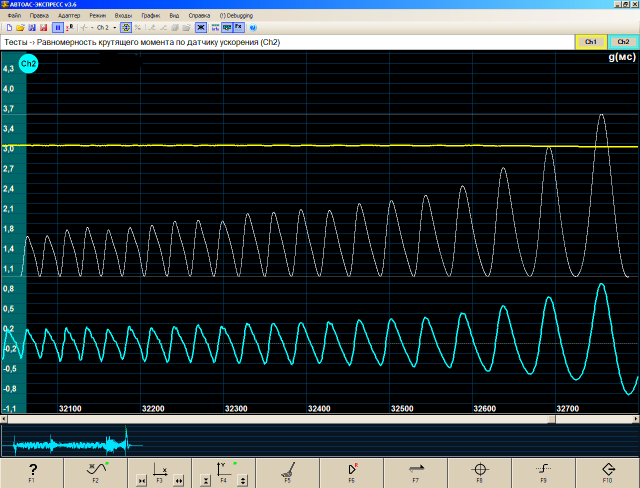Click the F8 crosshair target button
640x488 pixels.
pos(479,471)
